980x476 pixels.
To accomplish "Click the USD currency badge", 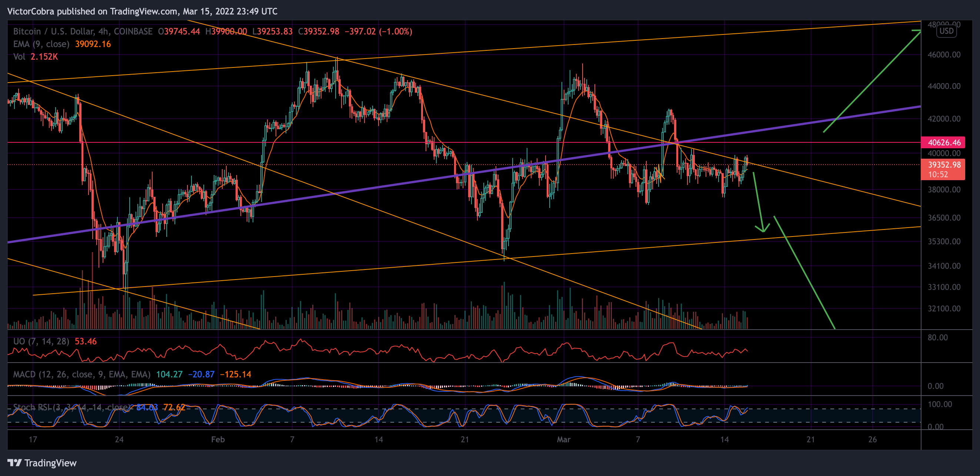I will tap(947, 31).
